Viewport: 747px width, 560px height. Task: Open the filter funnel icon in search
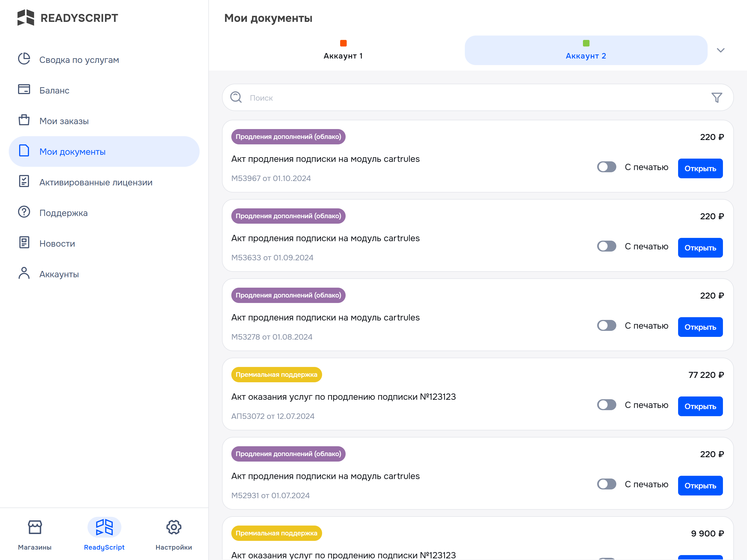(717, 98)
